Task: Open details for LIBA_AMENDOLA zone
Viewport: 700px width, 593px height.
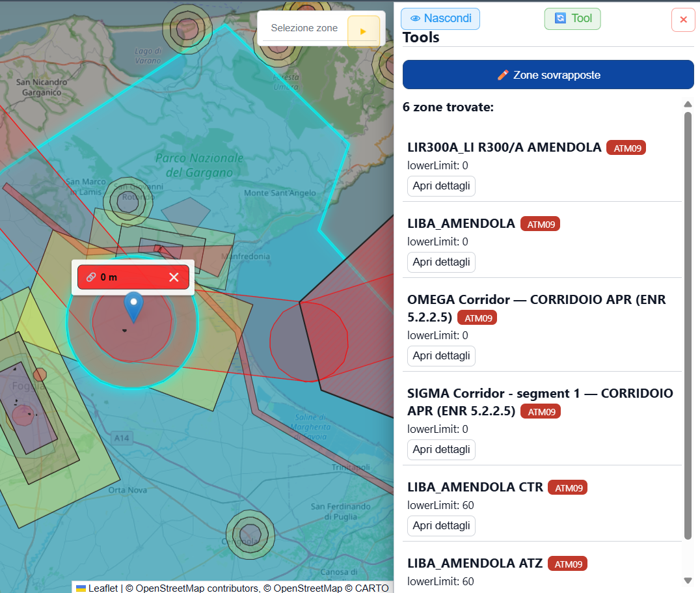Action: point(441,262)
